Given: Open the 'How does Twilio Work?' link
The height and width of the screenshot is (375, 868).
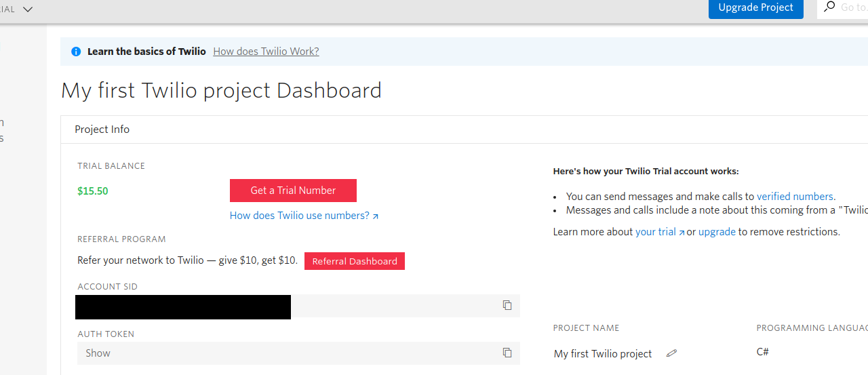Looking at the screenshot, I should [x=266, y=52].
